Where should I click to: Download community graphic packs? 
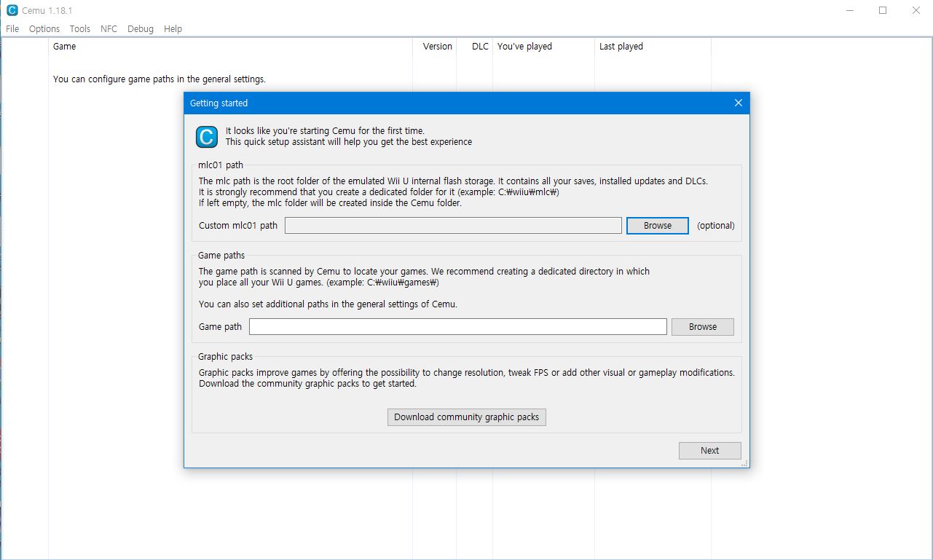(x=467, y=417)
